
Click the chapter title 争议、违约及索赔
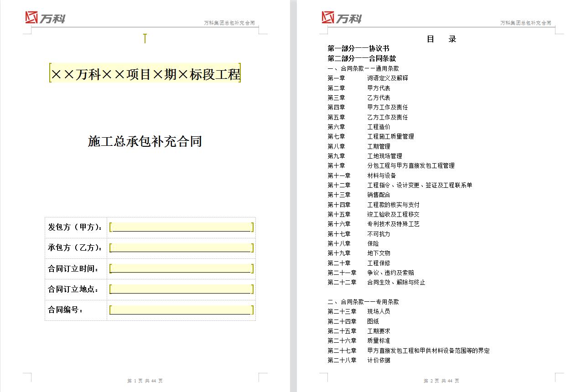(x=390, y=273)
